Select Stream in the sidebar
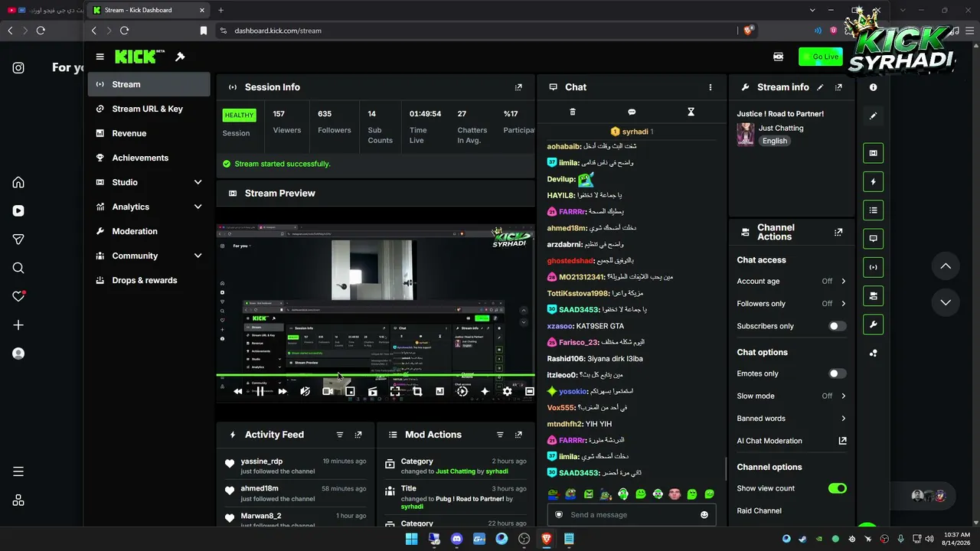 tap(149, 84)
